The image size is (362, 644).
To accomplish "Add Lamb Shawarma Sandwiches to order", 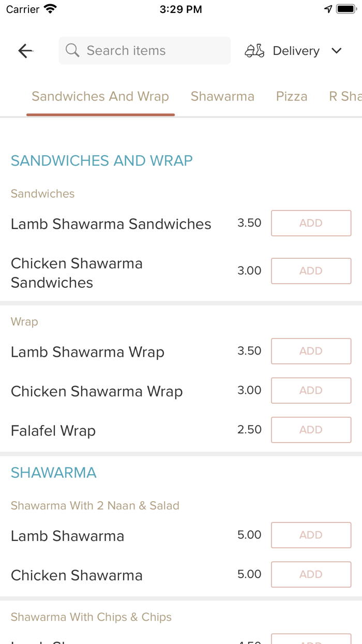I will tap(311, 223).
